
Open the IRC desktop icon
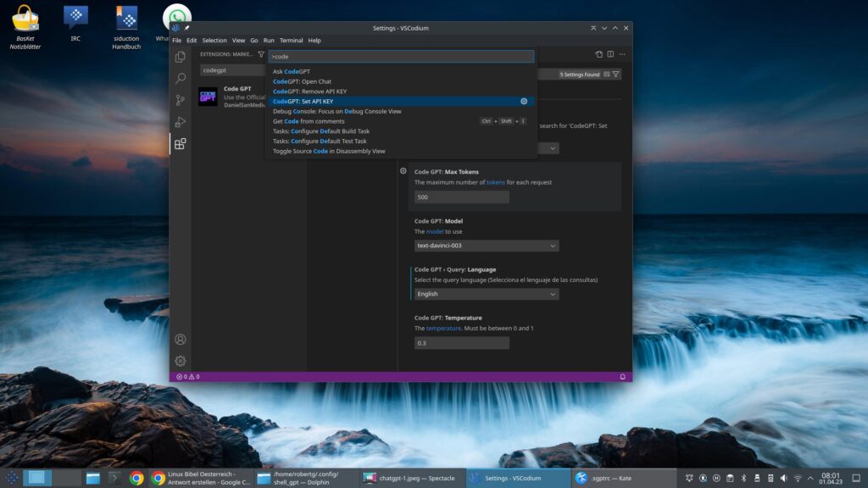point(75,23)
